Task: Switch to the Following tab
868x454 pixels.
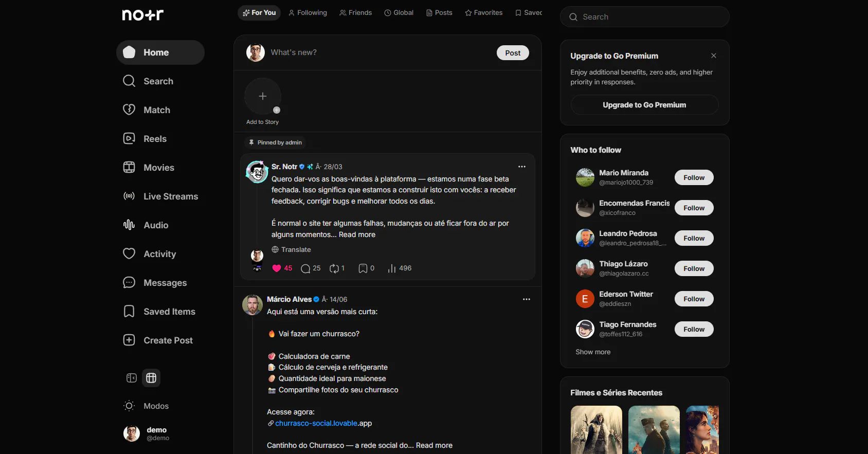Action: 308,13
